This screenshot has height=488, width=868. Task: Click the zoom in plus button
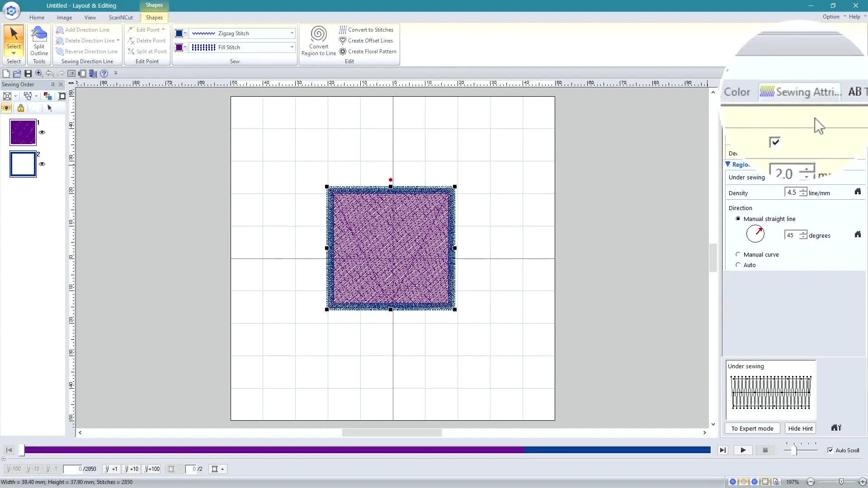point(862,482)
